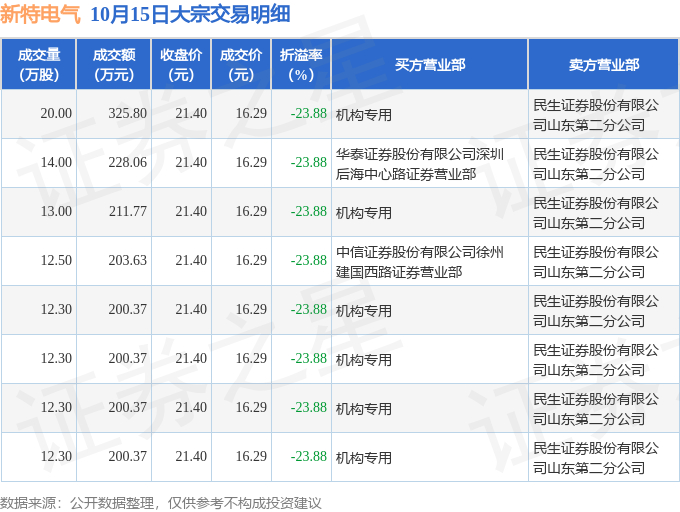Click the title text 10月15日大宗交易明细

click(190, 14)
